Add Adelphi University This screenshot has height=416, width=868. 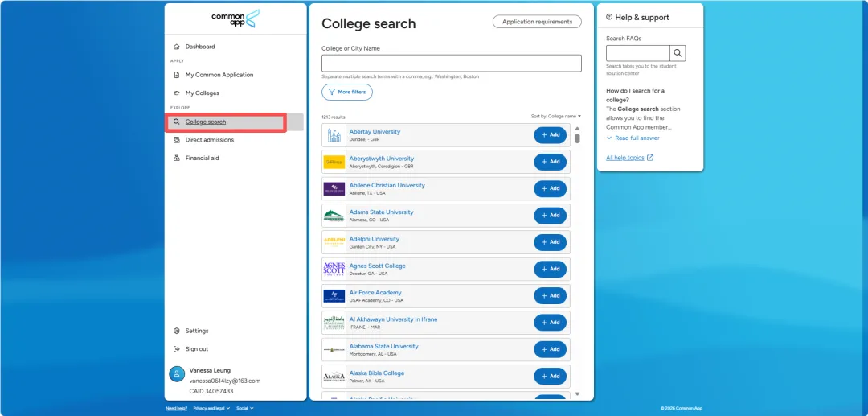coord(551,242)
